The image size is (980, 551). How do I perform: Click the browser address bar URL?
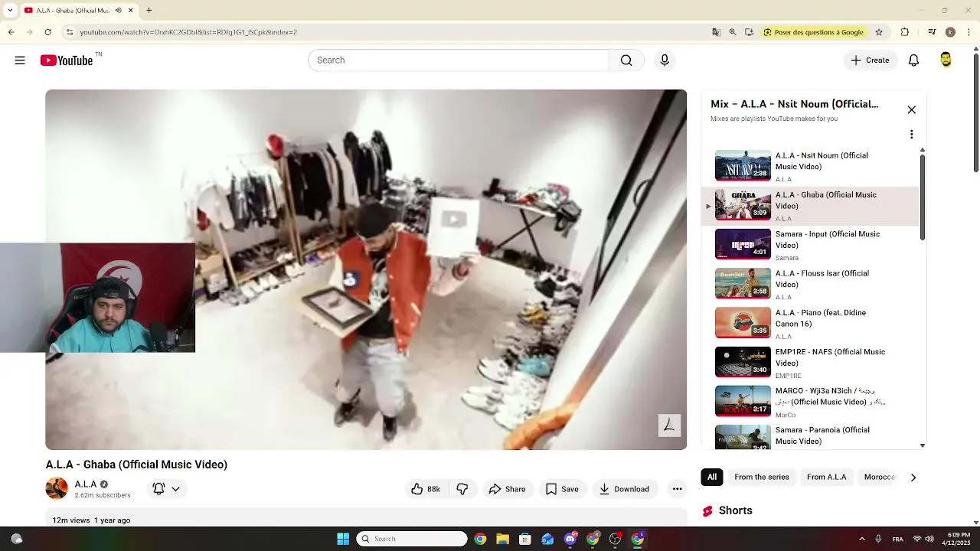[x=188, y=32]
